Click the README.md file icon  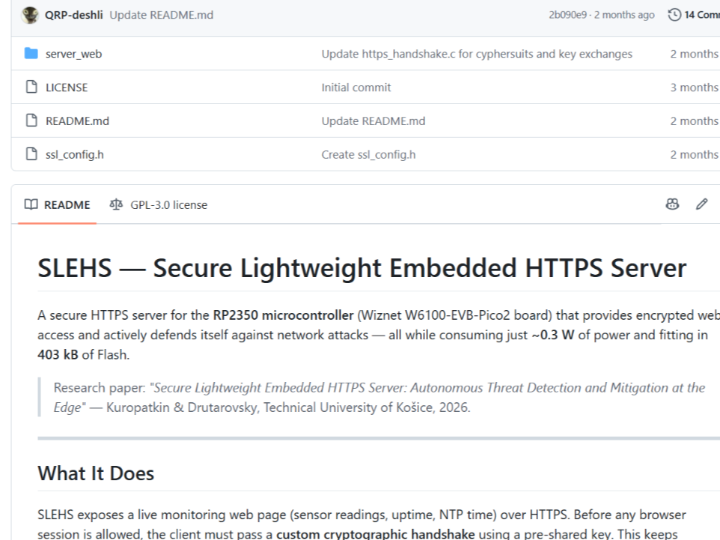(31, 120)
